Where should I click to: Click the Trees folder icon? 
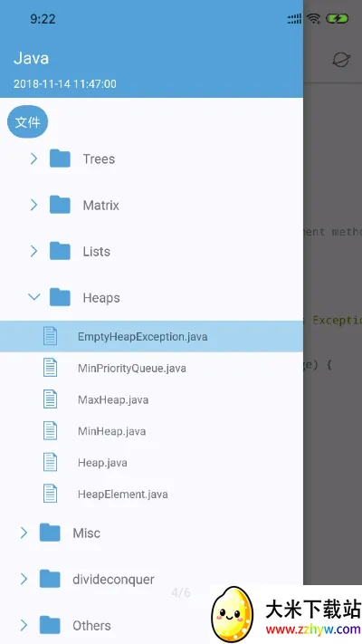coord(60,159)
